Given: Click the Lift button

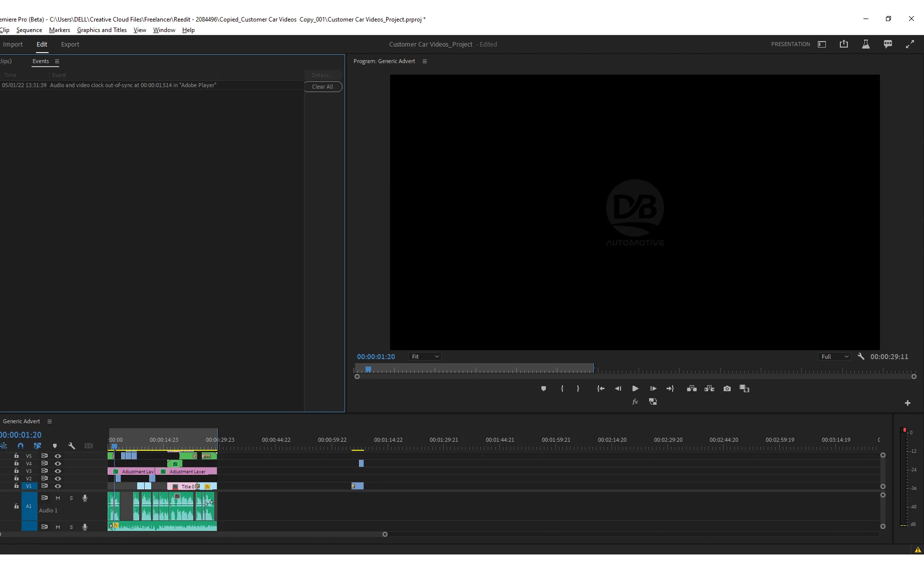Looking at the screenshot, I should 692,389.
